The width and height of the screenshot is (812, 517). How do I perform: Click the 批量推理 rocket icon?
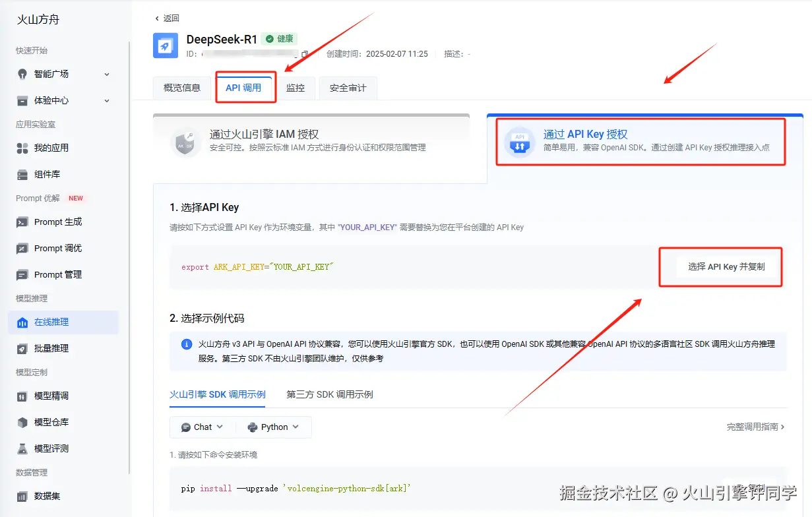22,348
